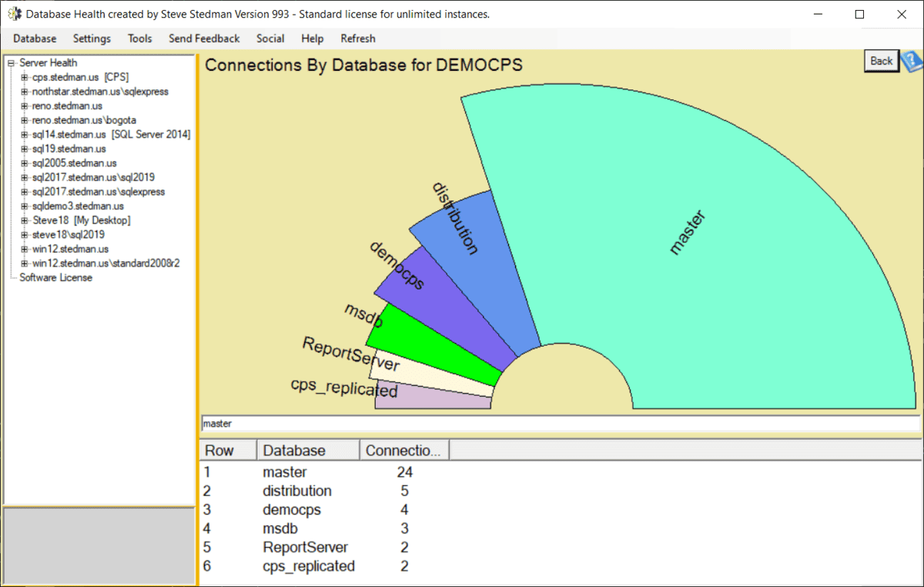Select the democps row in the table

(x=292, y=510)
